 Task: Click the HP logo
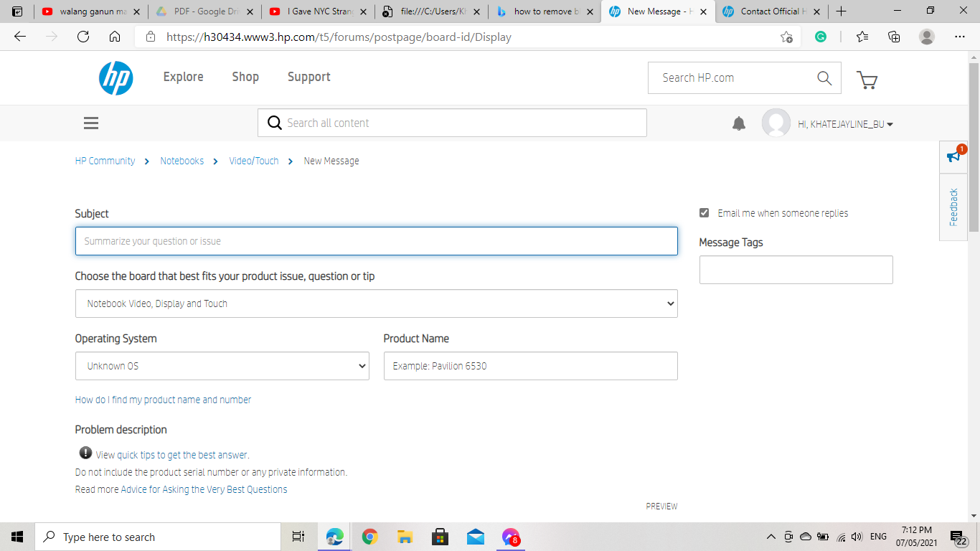tap(116, 77)
